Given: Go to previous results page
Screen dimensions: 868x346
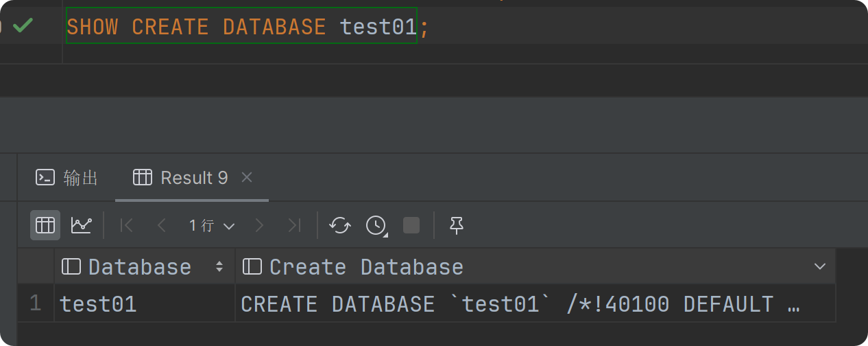Looking at the screenshot, I should click(x=162, y=225).
